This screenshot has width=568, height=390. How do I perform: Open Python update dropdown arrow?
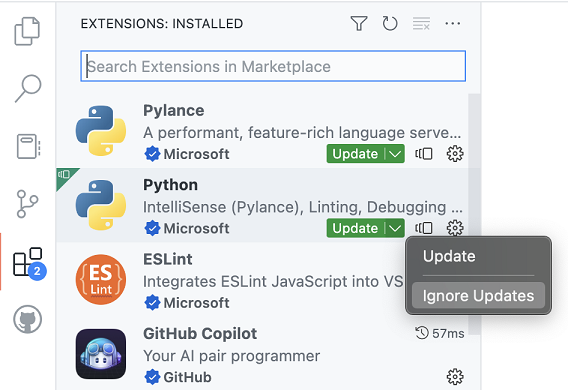tap(395, 228)
